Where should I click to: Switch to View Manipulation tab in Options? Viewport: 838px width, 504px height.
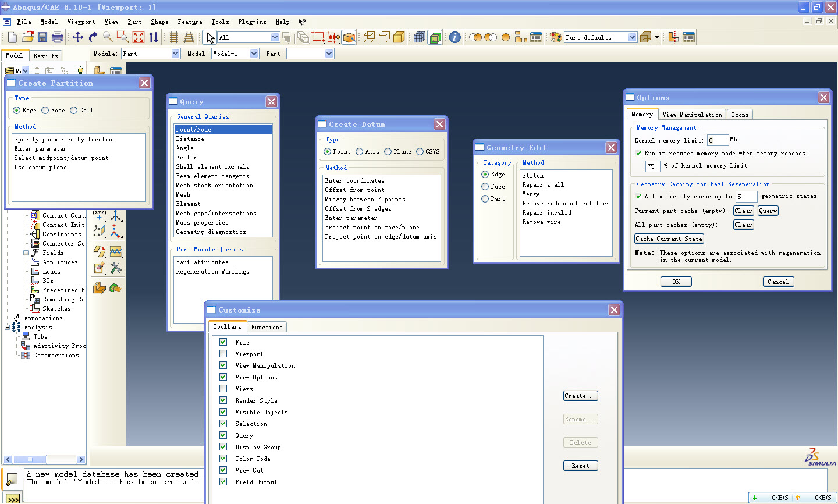point(693,115)
